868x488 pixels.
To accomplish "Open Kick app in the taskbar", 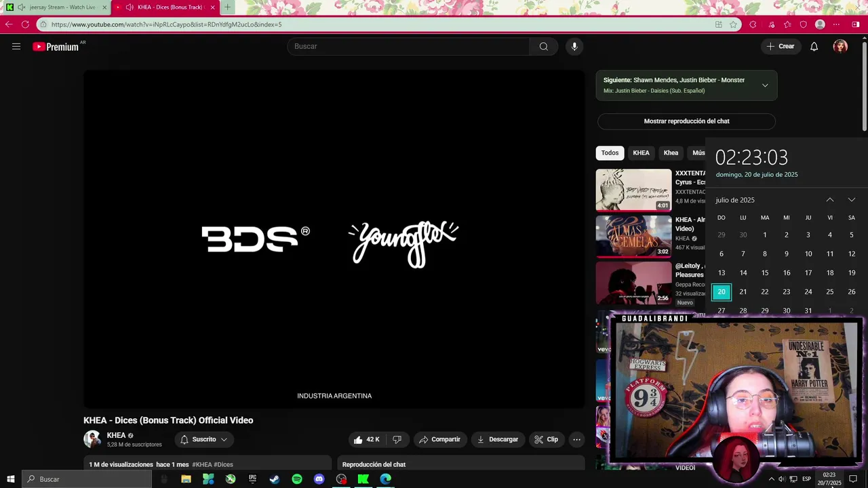I will pyautogui.click(x=363, y=479).
